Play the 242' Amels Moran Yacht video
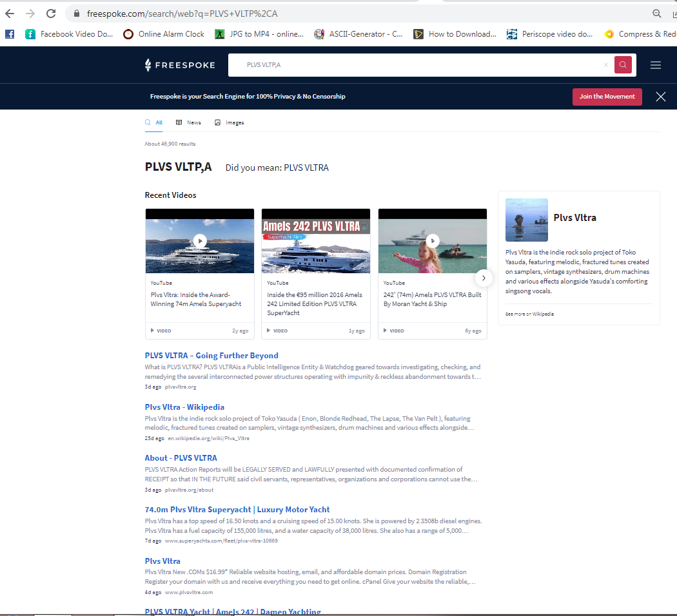This screenshot has height=616, width=677. tap(433, 241)
